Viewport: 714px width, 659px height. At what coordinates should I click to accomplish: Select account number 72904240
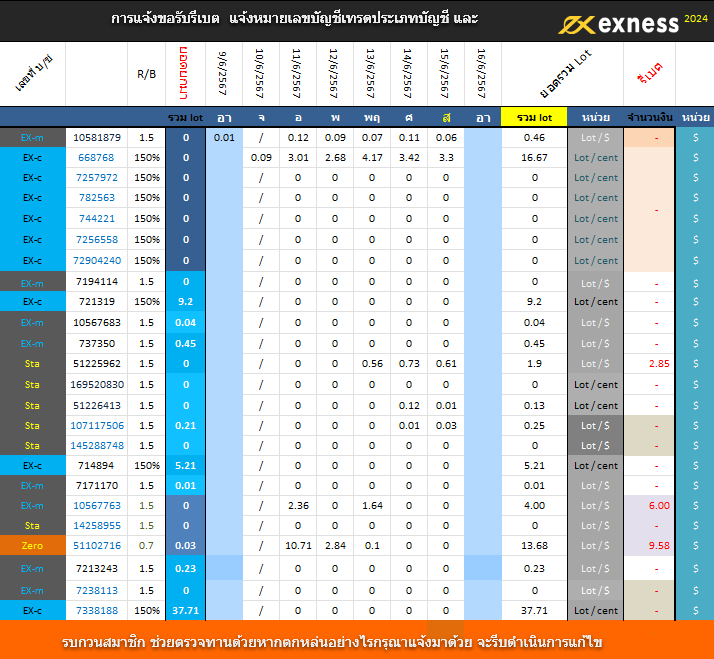click(x=96, y=261)
